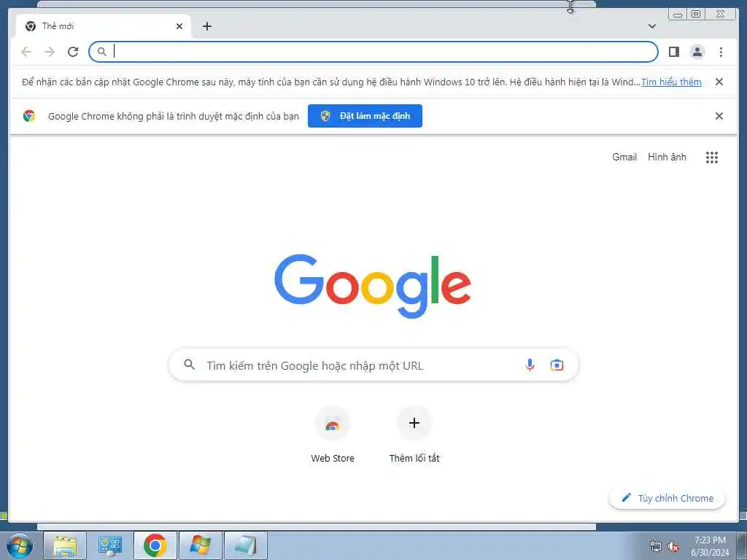The image size is (747, 560).
Task: Close the "Thẻ mới" tab
Action: 179,26
